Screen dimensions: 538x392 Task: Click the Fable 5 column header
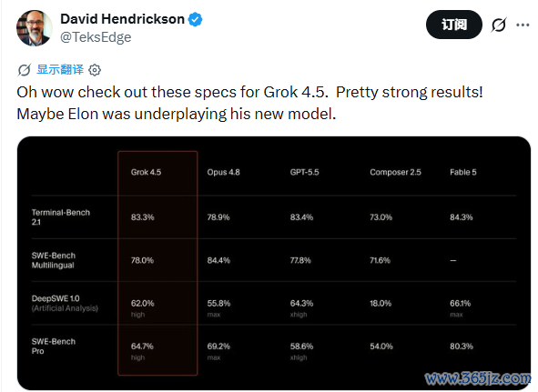point(463,172)
